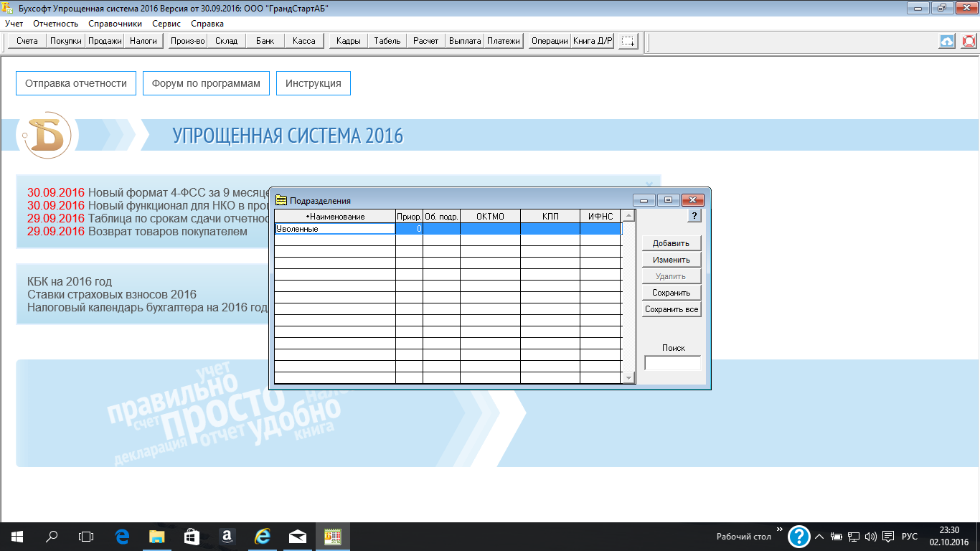Image resolution: width=980 pixels, height=551 pixels.
Task: Click the Изменить button
Action: (x=671, y=260)
